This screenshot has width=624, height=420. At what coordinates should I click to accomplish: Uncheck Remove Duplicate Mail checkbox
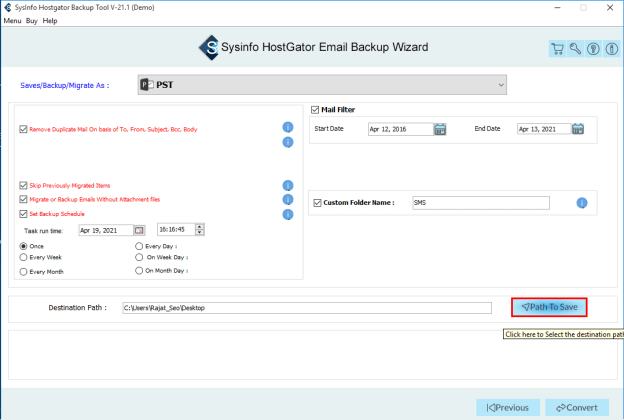[x=23, y=129]
